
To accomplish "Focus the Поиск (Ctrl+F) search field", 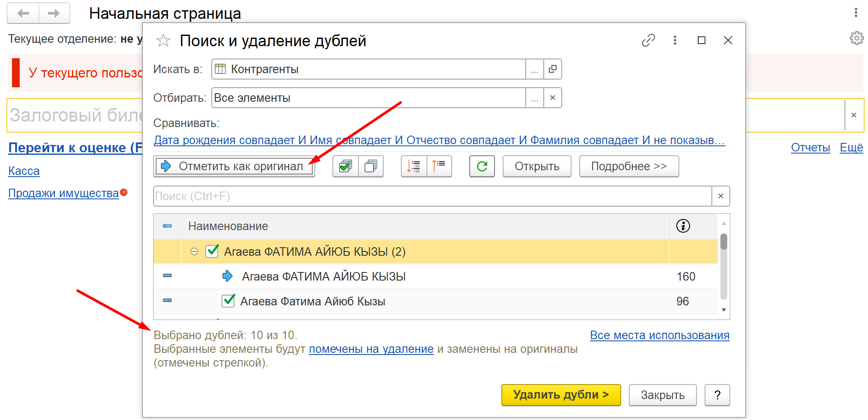I will pos(432,196).
